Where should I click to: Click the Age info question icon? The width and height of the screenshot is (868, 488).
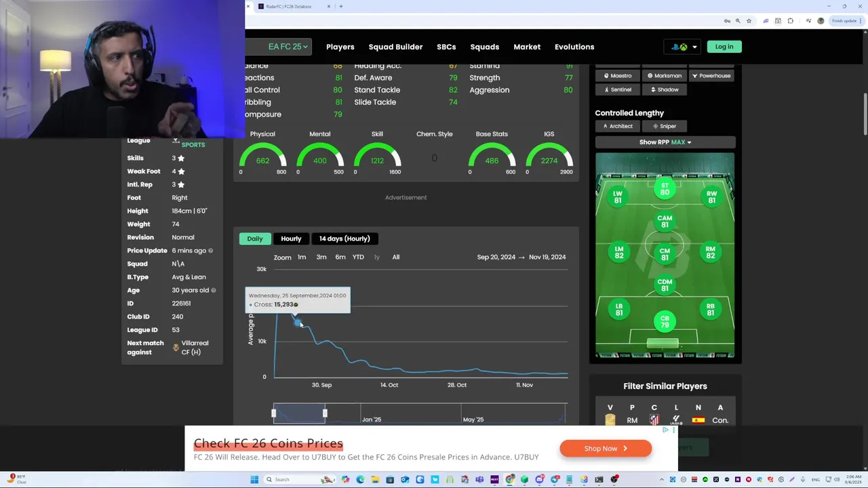213,290
